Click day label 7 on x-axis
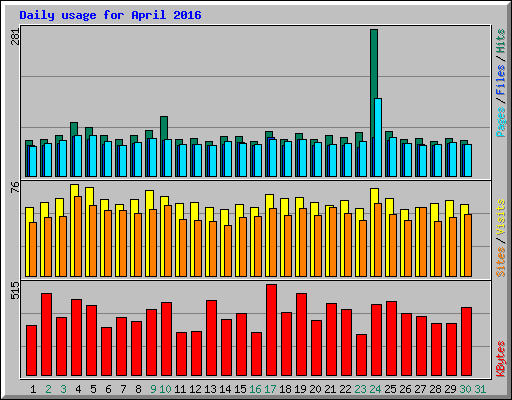Screen dimensions: 512x400 [123, 389]
